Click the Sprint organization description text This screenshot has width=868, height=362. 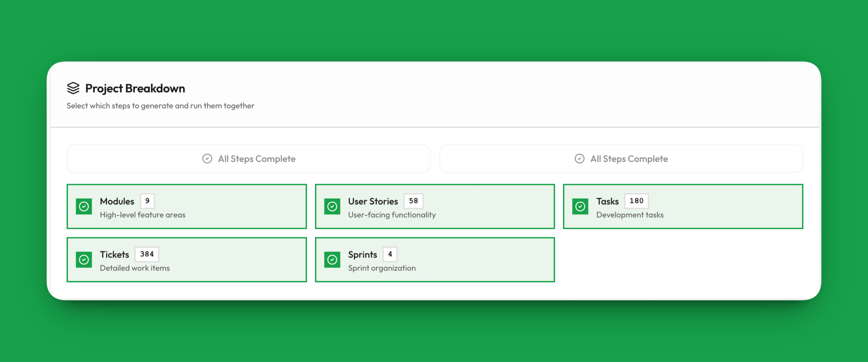[381, 268]
